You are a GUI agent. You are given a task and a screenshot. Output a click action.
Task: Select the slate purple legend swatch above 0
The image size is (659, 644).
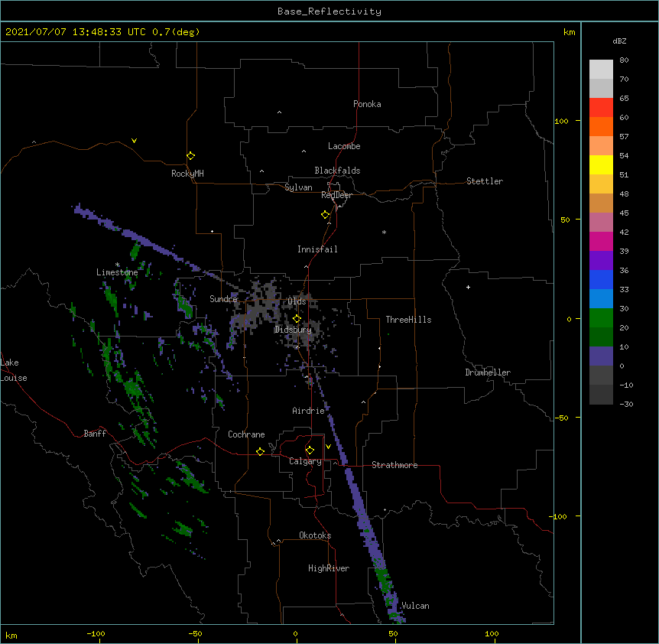601,356
